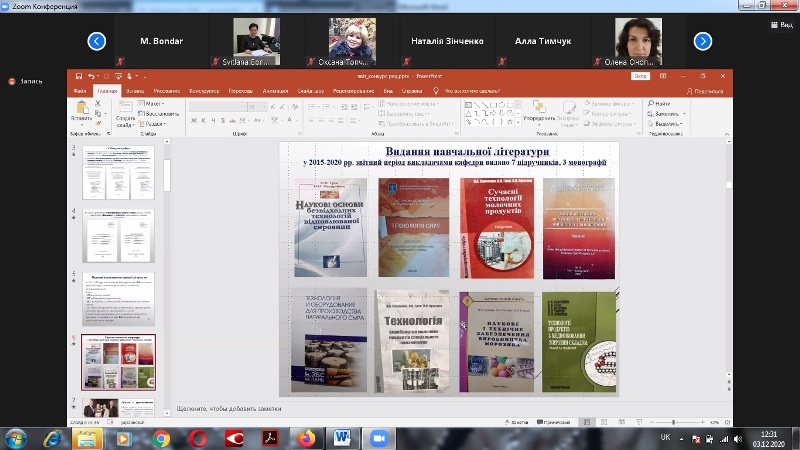
Task: Open Internet Explorer from the taskbar
Action: (x=52, y=438)
